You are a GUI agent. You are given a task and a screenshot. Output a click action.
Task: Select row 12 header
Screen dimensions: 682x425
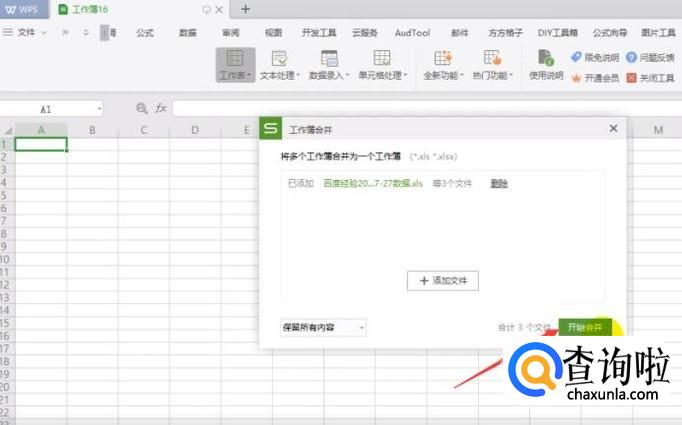click(x=5, y=284)
